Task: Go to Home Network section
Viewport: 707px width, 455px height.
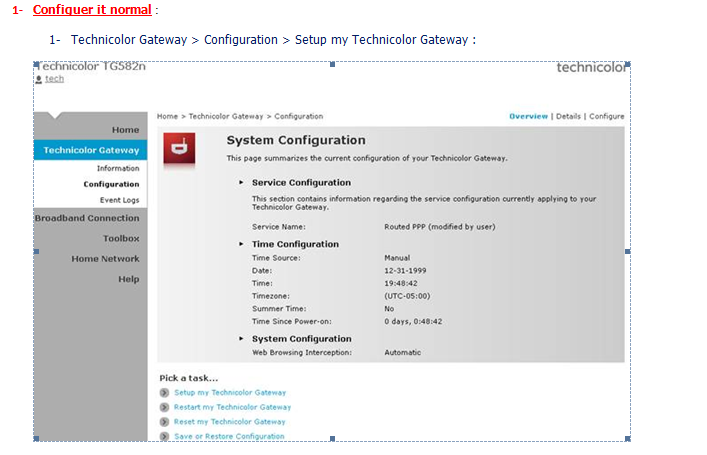Action: [x=105, y=259]
